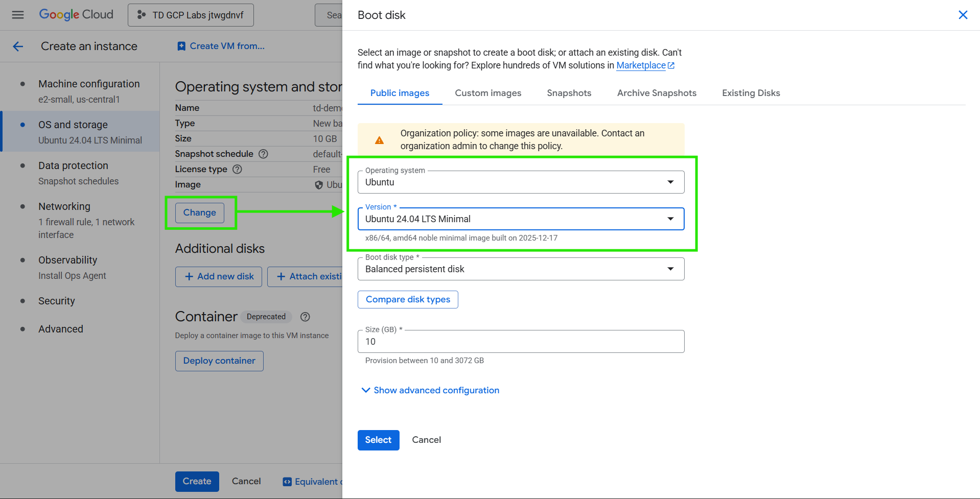Click the Container help question icon
The width and height of the screenshot is (980, 499).
click(305, 317)
